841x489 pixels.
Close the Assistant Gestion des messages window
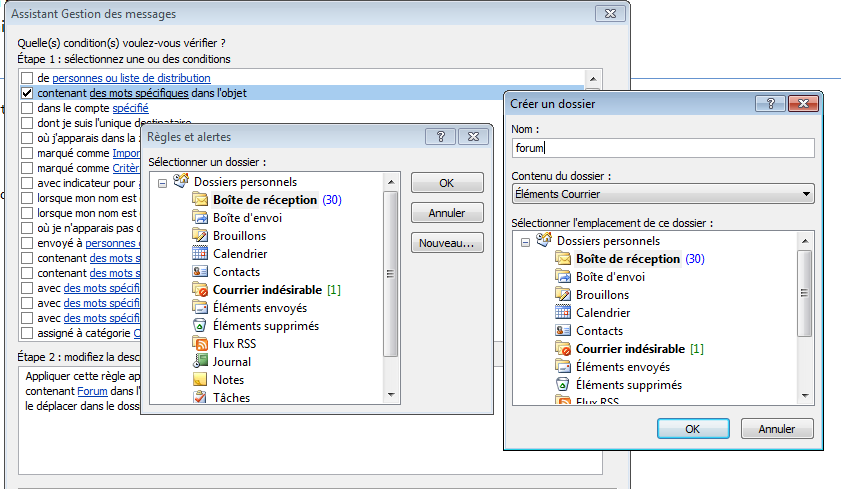[x=610, y=14]
